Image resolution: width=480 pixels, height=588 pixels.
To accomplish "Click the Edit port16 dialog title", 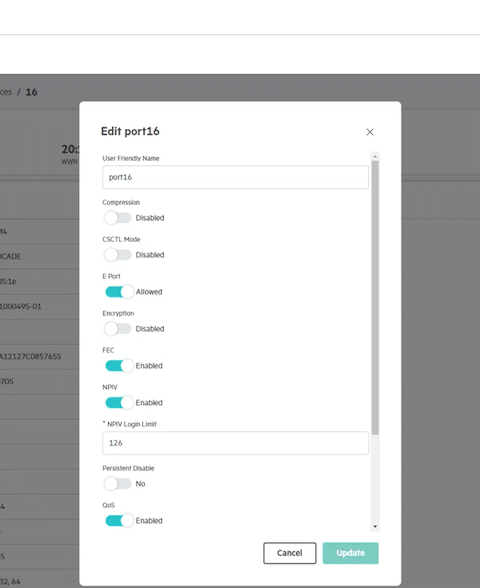I will click(130, 131).
